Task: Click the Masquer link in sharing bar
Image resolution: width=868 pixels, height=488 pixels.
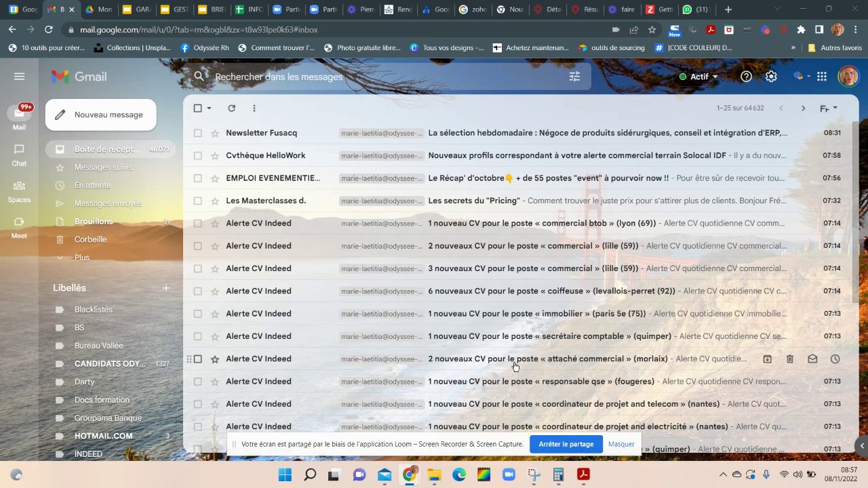Action: tap(621, 444)
